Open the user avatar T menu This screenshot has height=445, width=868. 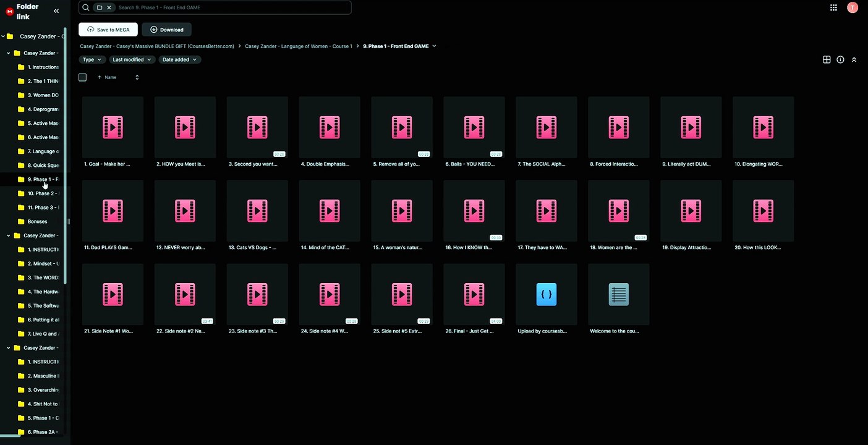point(853,7)
